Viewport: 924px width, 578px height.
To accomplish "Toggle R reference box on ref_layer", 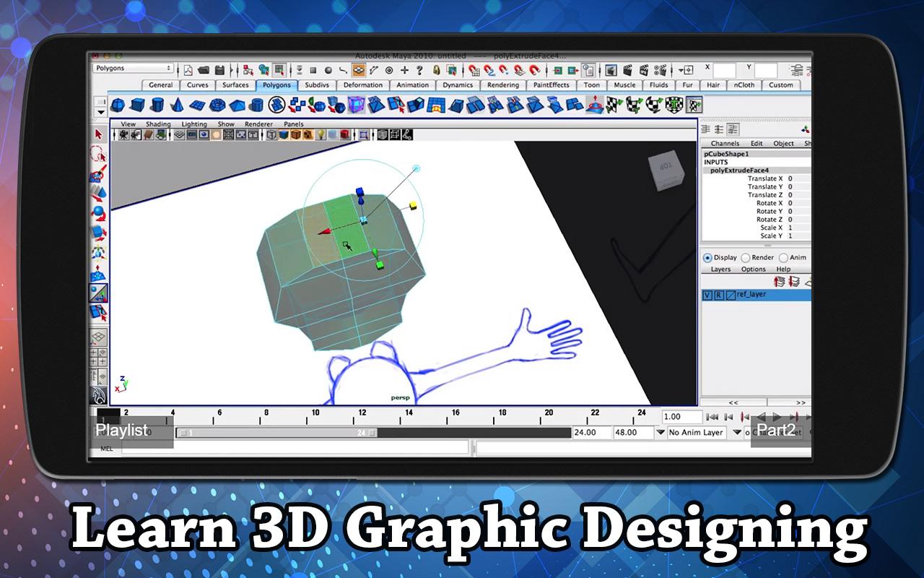I will coord(719,295).
